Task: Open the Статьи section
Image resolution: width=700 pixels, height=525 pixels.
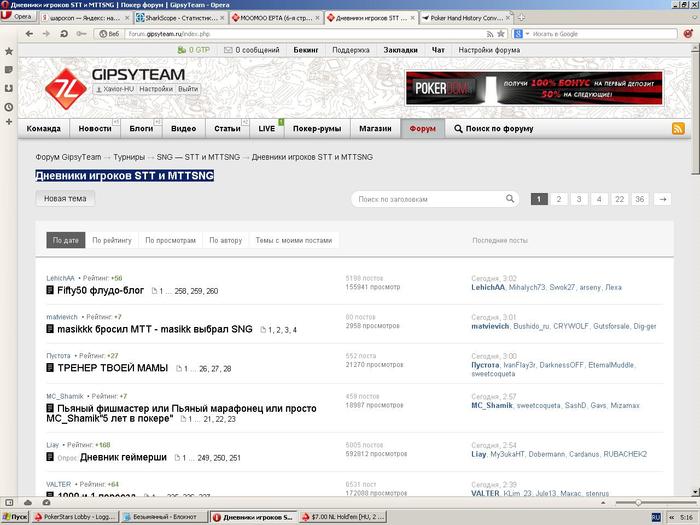Action: [x=227, y=129]
